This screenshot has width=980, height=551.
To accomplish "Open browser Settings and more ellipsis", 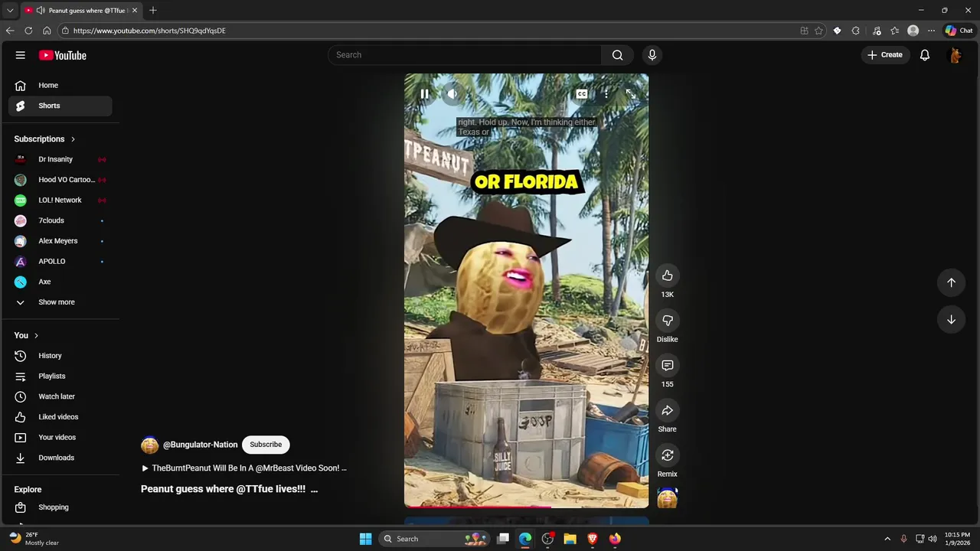I will click(x=931, y=31).
